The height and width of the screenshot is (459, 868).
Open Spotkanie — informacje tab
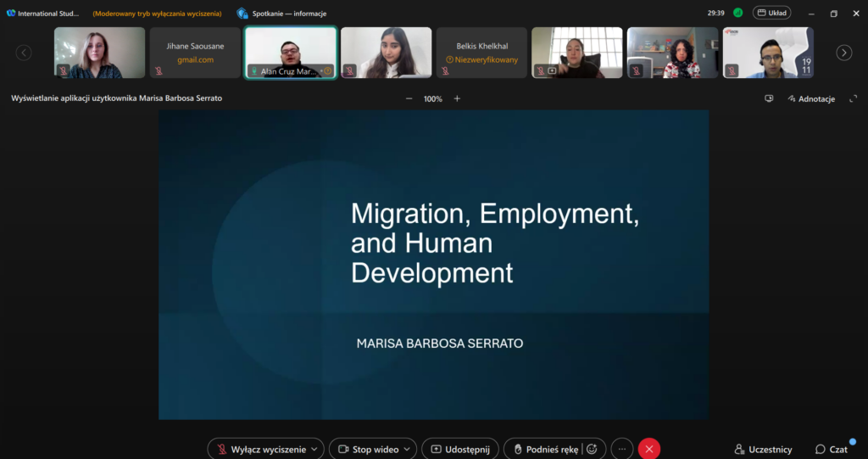[282, 14]
